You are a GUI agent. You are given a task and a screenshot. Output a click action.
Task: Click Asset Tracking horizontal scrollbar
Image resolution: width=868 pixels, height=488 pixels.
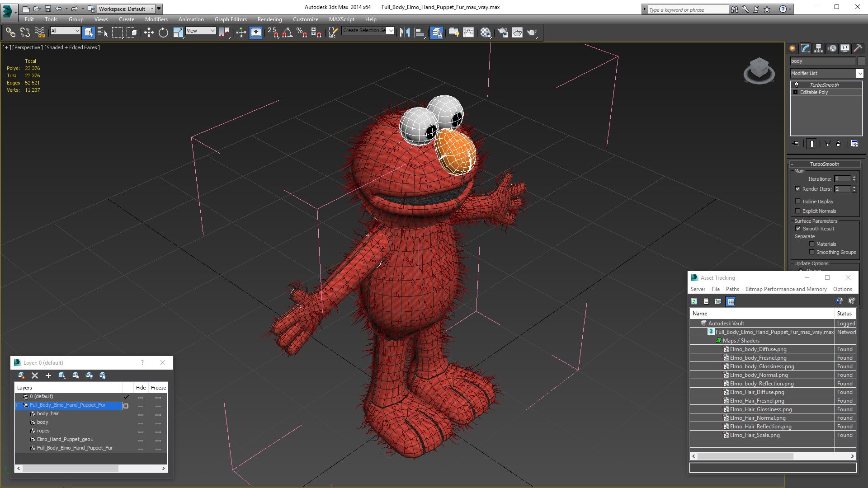tap(773, 456)
